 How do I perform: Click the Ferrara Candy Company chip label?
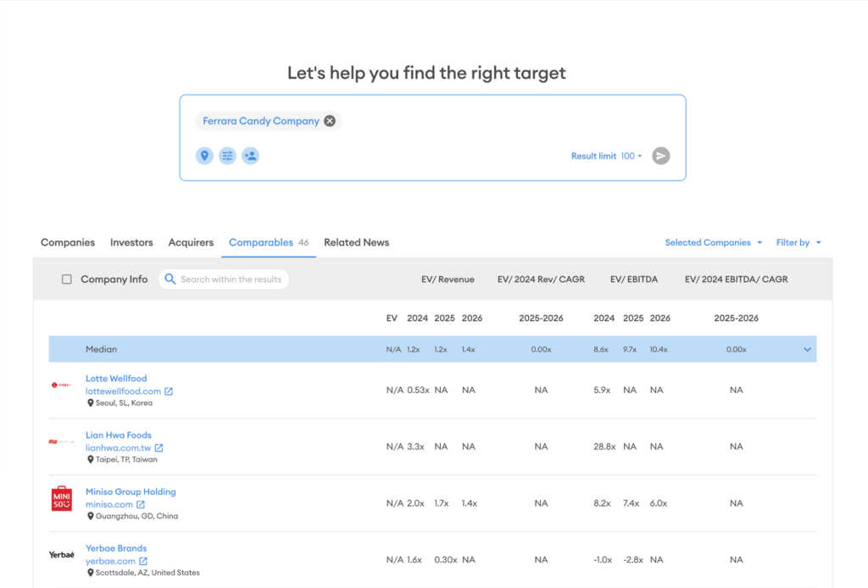(261, 121)
